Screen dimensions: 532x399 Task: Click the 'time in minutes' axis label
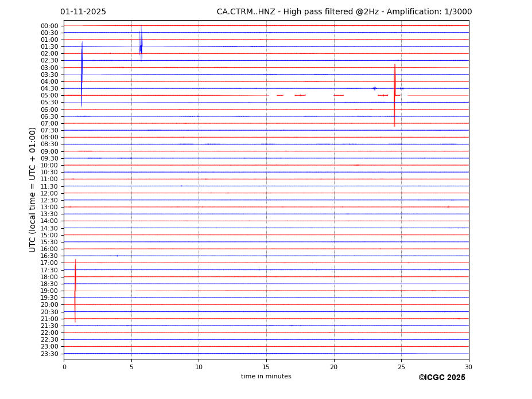pos(266,377)
